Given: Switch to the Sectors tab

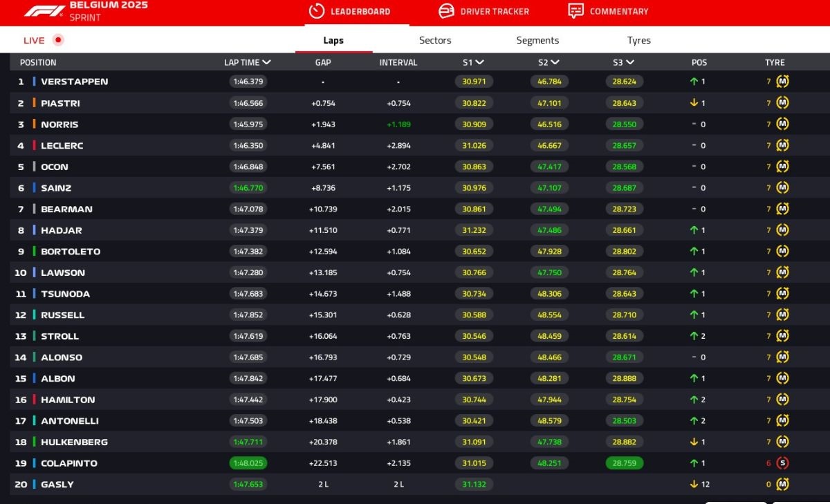Looking at the screenshot, I should (x=435, y=40).
